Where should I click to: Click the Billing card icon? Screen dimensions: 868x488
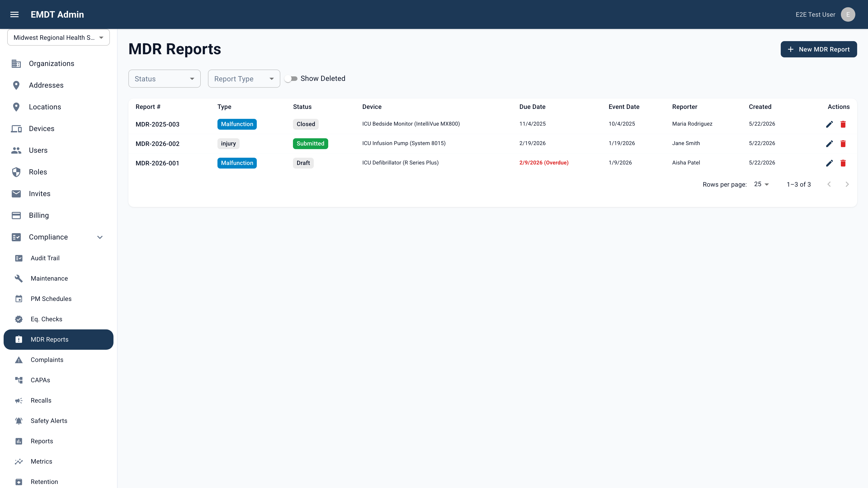pos(16,216)
